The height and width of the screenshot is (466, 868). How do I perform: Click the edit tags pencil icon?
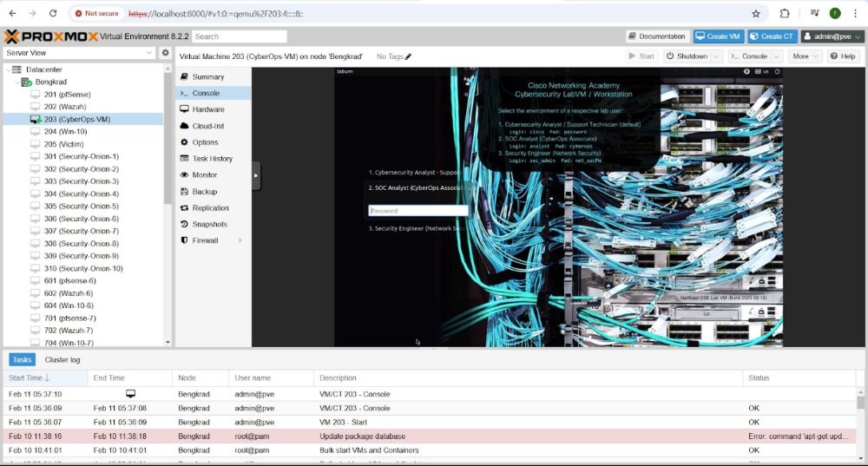(x=408, y=56)
